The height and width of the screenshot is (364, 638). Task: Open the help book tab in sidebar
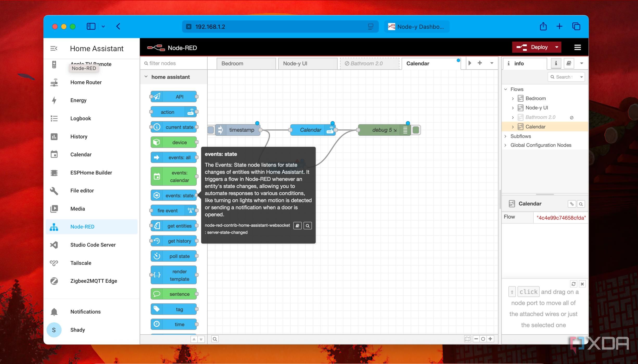(569, 63)
